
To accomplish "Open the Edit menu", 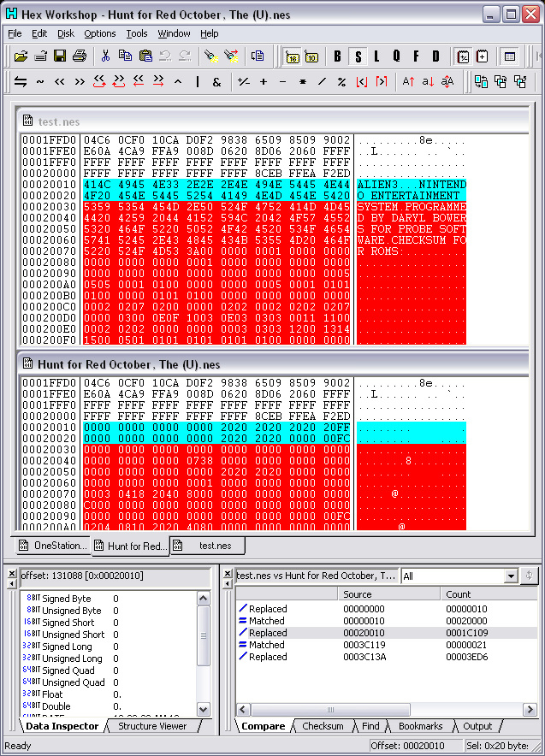I will (39, 33).
